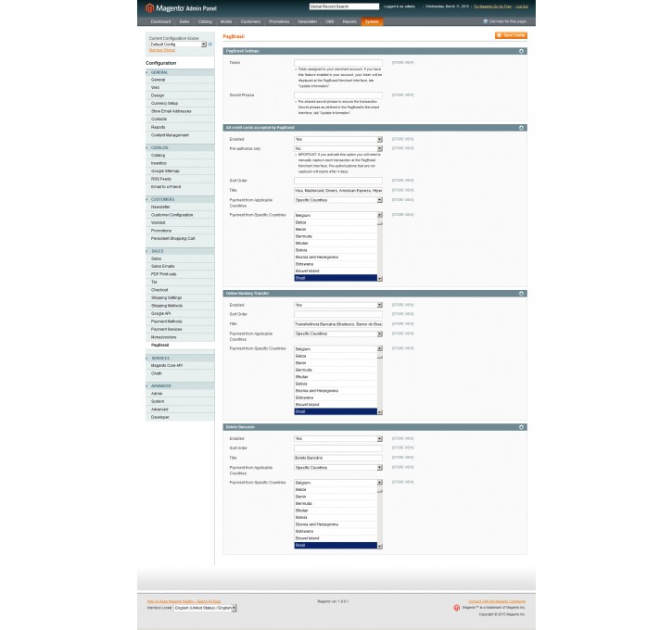
Task: Open the credit cards Enabled dropdown
Action: pyautogui.click(x=338, y=139)
